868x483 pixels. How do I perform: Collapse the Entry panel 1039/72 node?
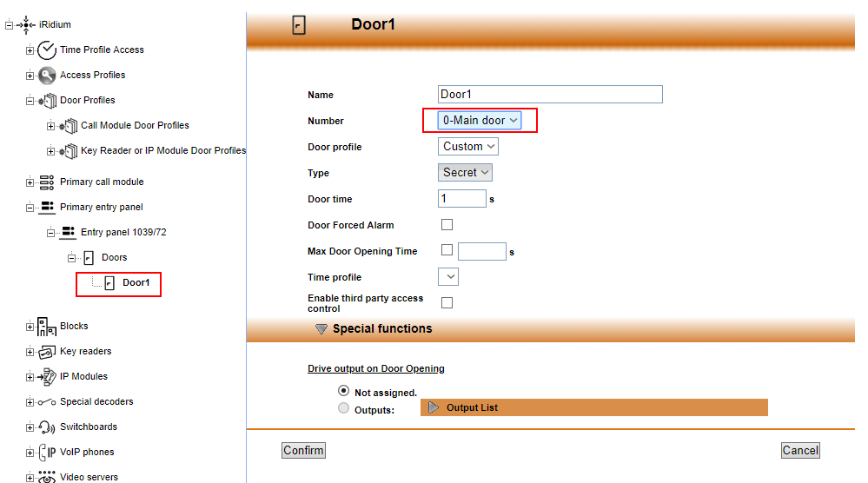click(x=50, y=233)
